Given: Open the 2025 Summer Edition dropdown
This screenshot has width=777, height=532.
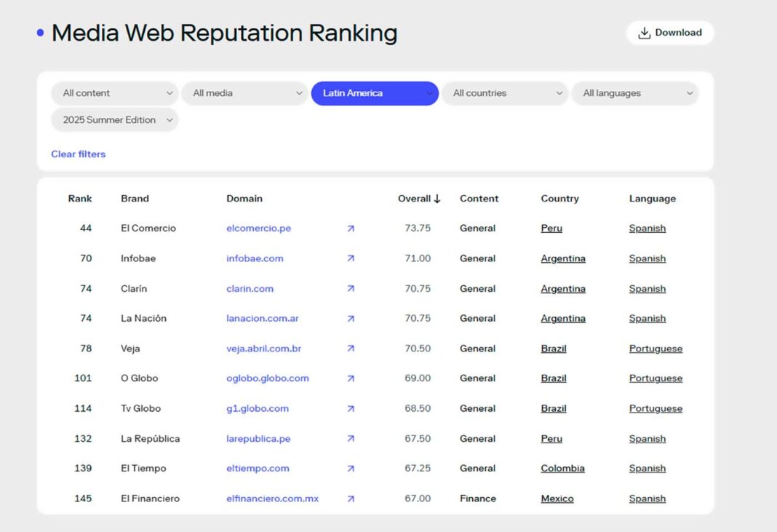Looking at the screenshot, I should 114,120.
